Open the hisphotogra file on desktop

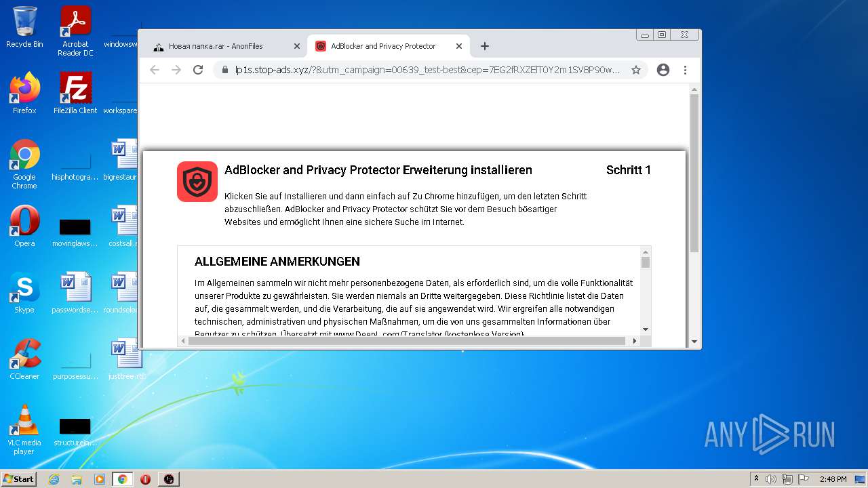[75, 164]
